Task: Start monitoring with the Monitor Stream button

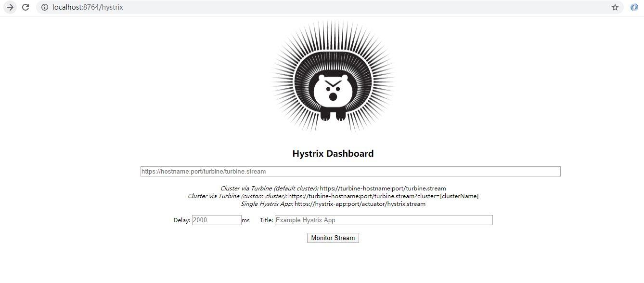Action: coord(333,238)
